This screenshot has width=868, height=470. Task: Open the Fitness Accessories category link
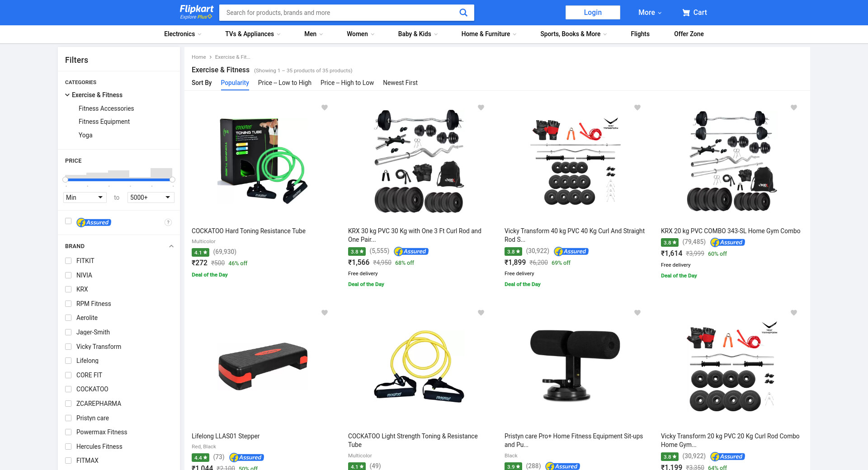point(106,108)
